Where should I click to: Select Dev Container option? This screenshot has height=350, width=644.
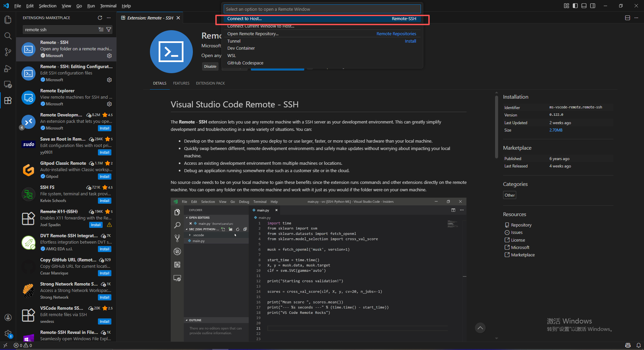(x=322, y=48)
